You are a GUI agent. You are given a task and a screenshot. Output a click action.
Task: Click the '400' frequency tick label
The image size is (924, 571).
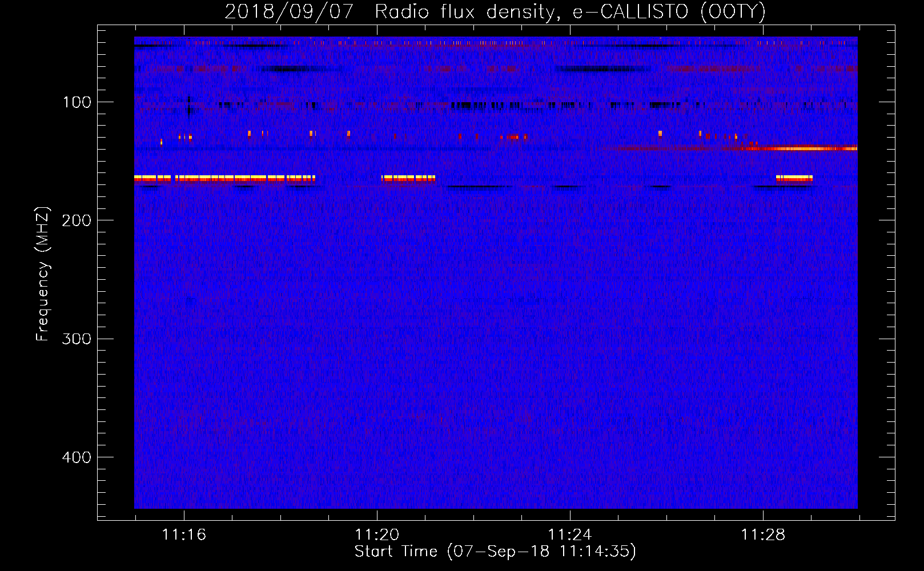[77, 458]
